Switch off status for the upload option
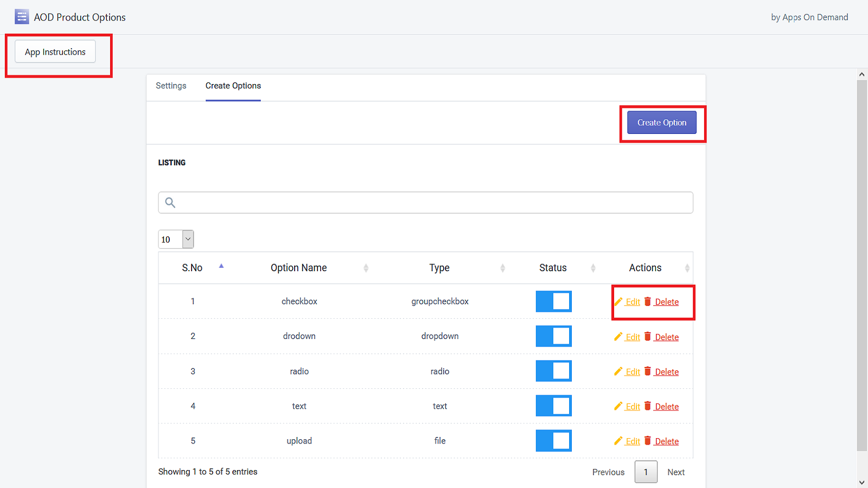The width and height of the screenshot is (868, 488). coord(553,441)
